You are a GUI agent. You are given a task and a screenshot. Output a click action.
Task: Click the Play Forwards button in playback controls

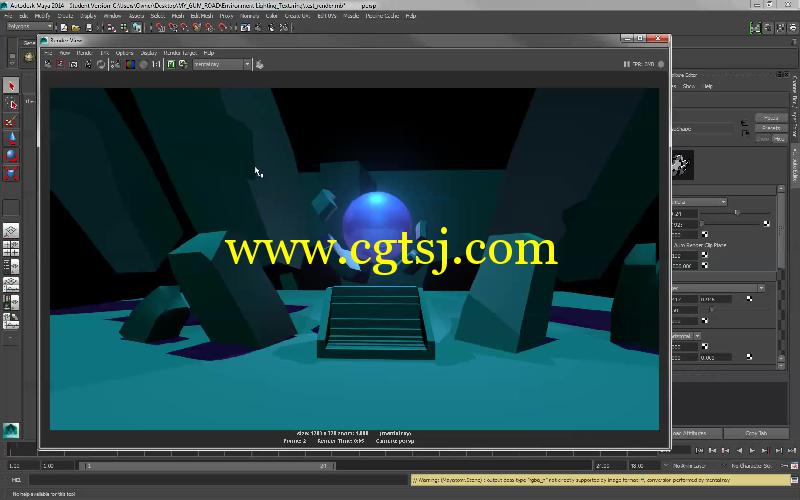[x=752, y=451]
